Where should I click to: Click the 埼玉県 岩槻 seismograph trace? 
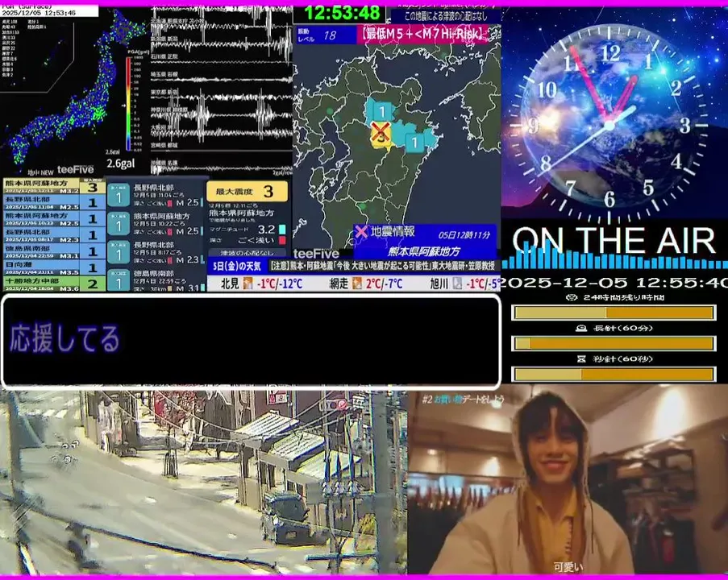pyautogui.click(x=221, y=79)
